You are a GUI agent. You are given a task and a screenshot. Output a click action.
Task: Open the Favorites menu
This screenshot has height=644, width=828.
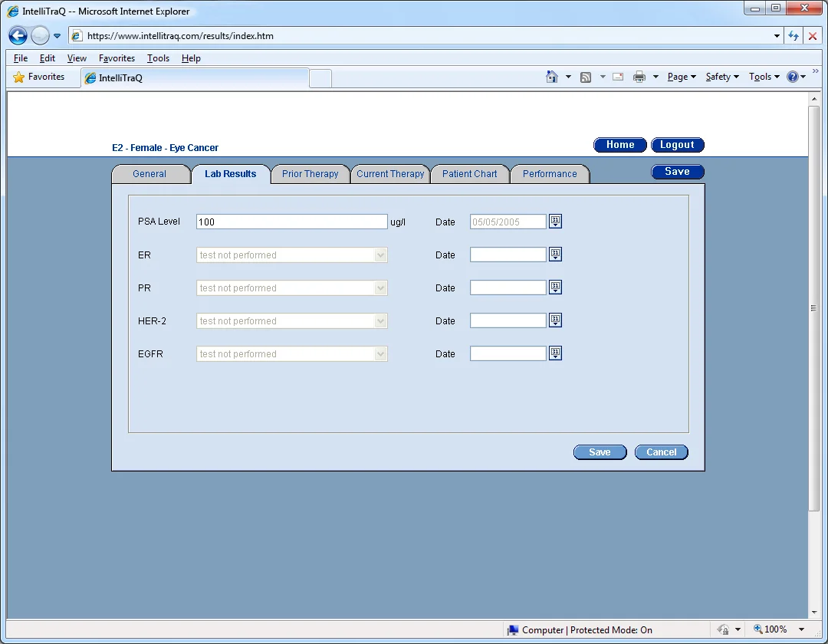click(x=117, y=58)
